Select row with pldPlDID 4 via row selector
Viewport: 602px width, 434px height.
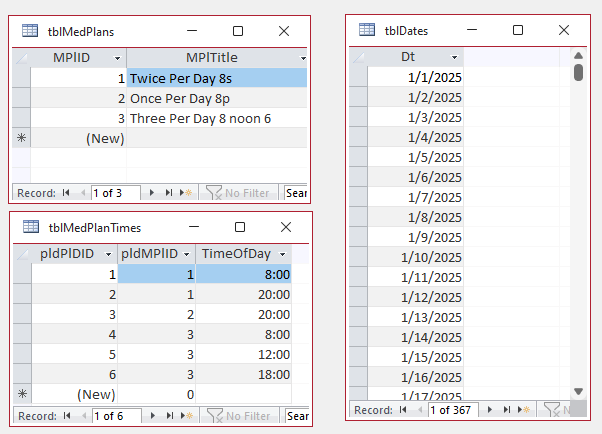pos(22,334)
